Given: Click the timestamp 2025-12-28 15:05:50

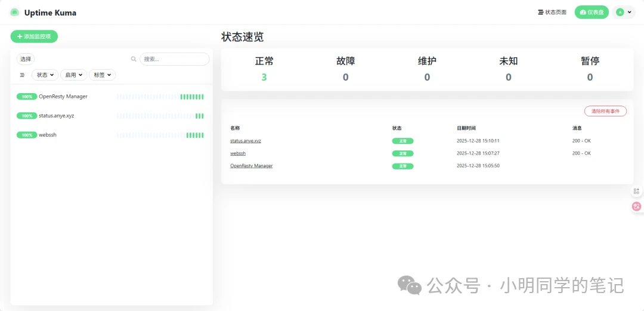Looking at the screenshot, I should point(478,166).
